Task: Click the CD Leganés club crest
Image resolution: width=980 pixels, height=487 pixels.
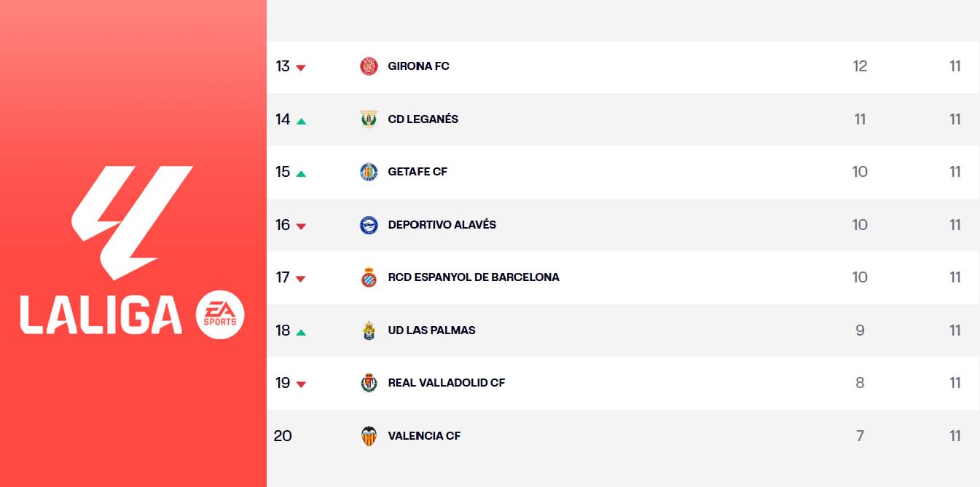Action: pos(369,119)
